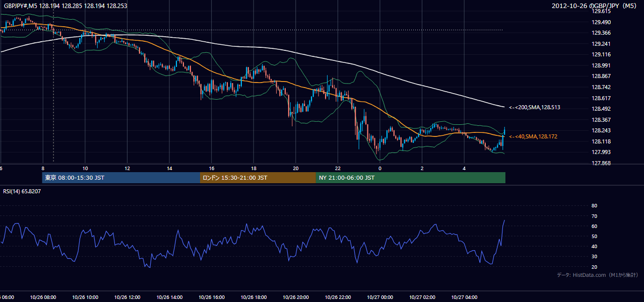
Task: Click price axis value 128.367
Action: click(601, 120)
